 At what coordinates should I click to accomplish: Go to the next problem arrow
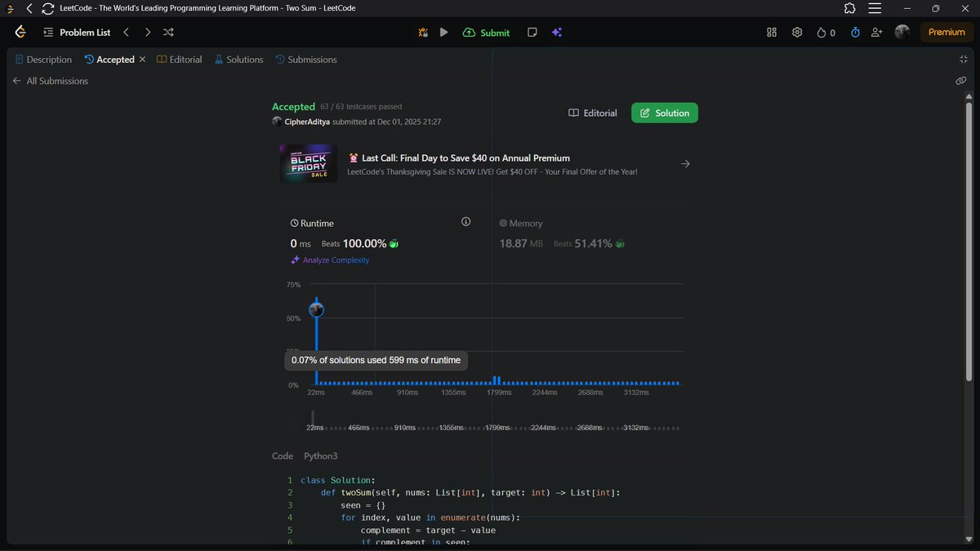point(147,33)
